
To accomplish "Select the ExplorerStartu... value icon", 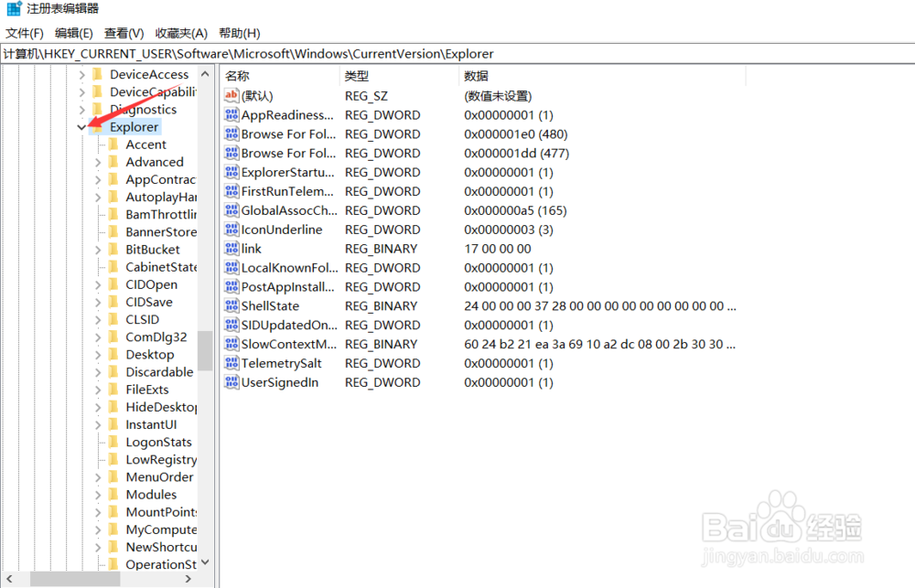I will pyautogui.click(x=231, y=172).
